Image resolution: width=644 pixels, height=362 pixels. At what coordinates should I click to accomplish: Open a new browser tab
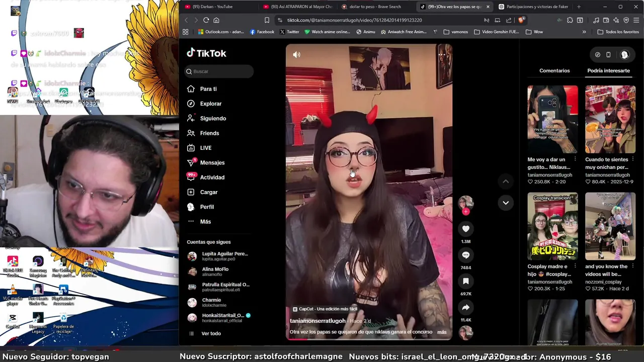click(x=579, y=7)
